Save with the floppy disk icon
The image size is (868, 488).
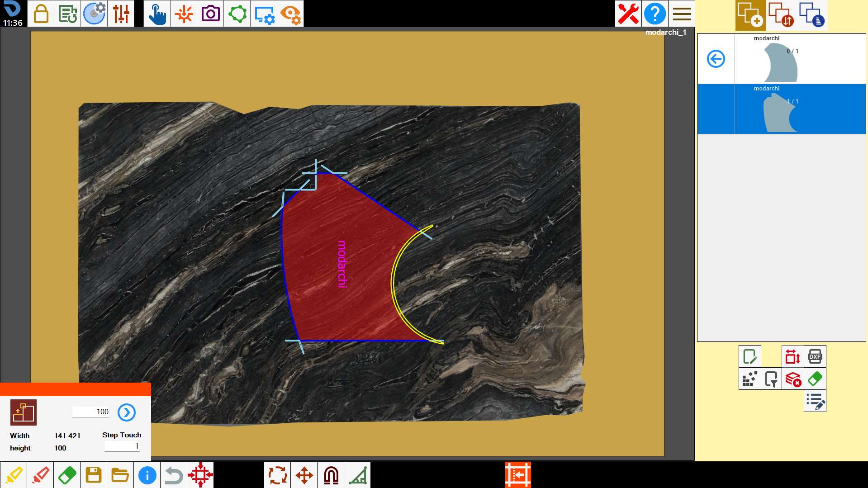pos(94,475)
